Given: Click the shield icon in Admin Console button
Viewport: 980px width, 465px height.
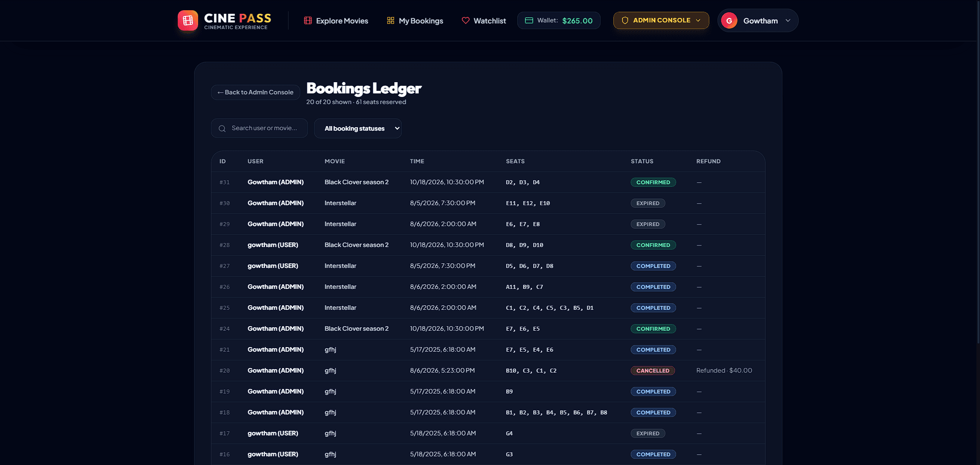Looking at the screenshot, I should click(625, 20).
